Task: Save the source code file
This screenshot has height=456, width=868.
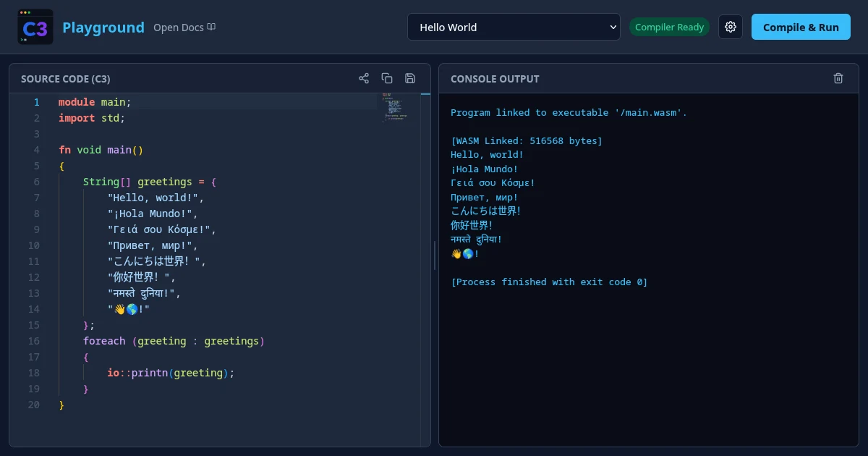Action: (410, 78)
